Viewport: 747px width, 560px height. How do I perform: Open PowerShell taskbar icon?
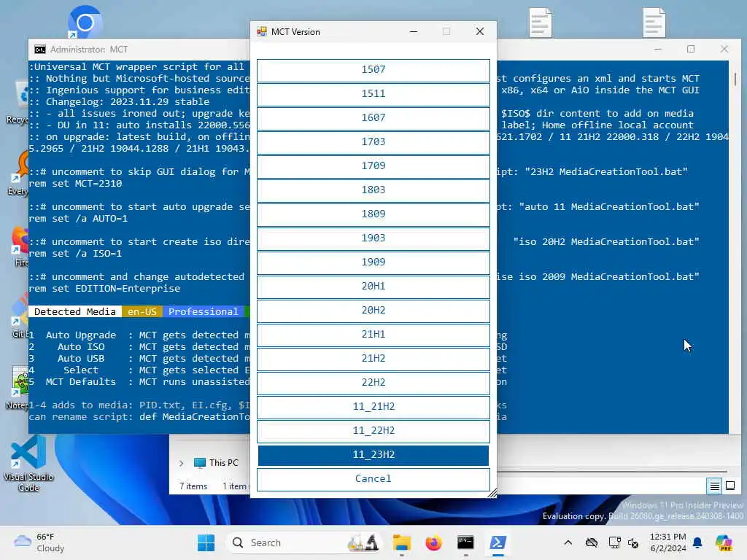click(x=498, y=542)
